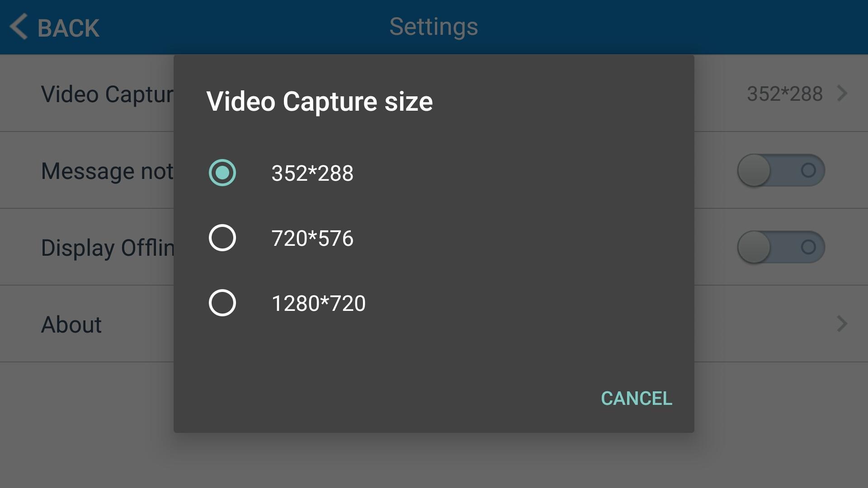Click the Settings title in header

[434, 27]
